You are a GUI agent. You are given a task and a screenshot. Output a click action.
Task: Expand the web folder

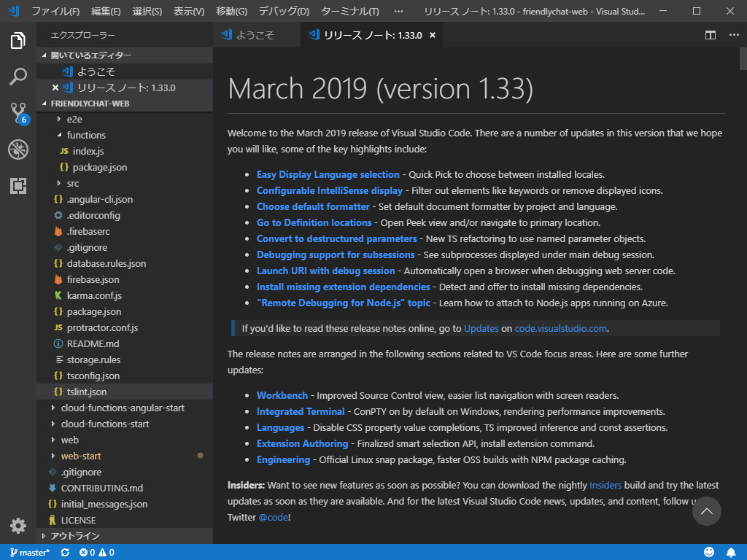125,440
